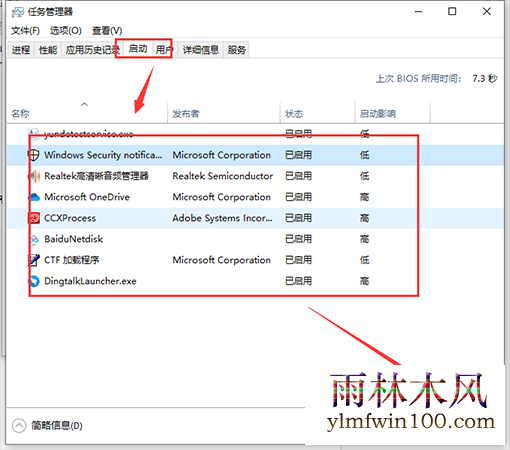Image resolution: width=510 pixels, height=450 pixels.
Task: Open the 选项(O) menu
Action: 66,31
